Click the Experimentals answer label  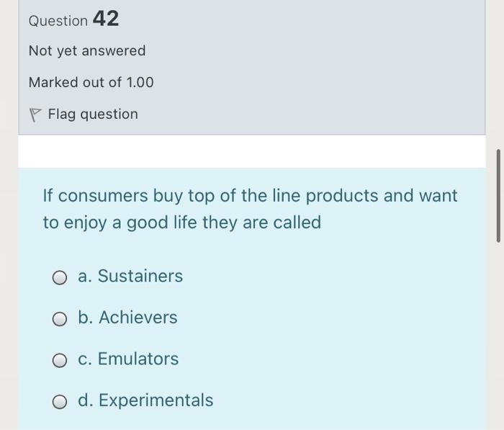point(155,400)
